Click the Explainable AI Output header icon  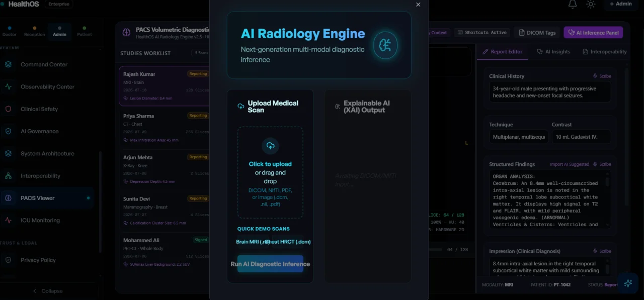(337, 107)
